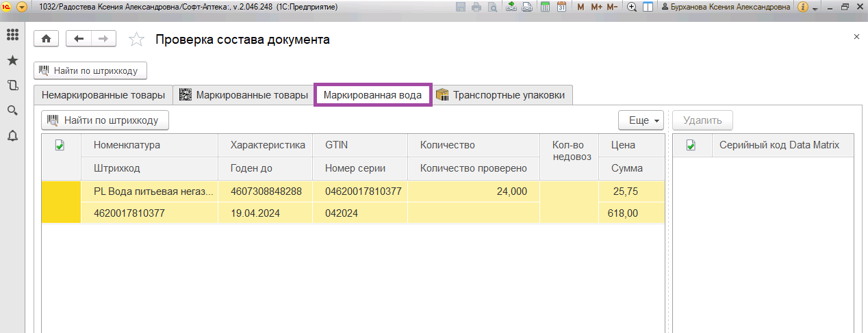Viewport: 868px width, 333px height.
Task: Toggle checkmark column header in goods table
Action: [x=60, y=145]
